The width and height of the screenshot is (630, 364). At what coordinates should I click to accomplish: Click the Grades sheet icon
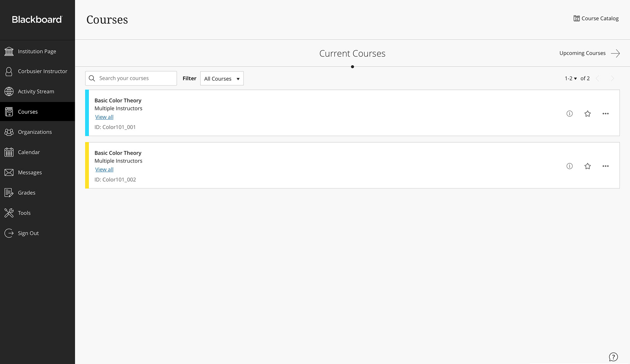pos(9,193)
